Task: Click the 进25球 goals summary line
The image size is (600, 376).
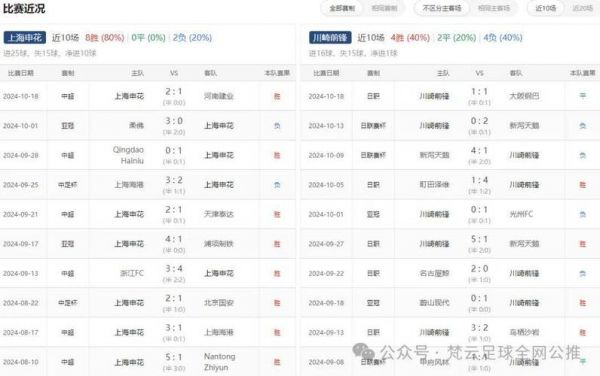Action: tap(50, 53)
